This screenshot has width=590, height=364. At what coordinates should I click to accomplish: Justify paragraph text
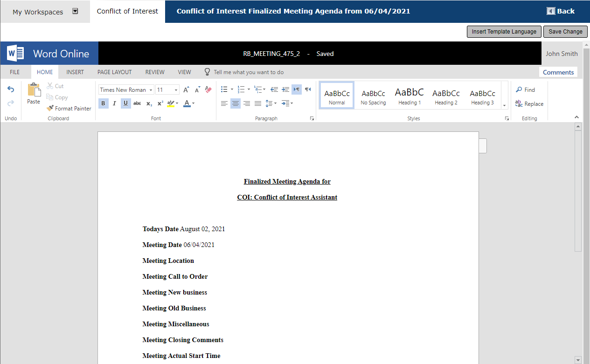258,103
